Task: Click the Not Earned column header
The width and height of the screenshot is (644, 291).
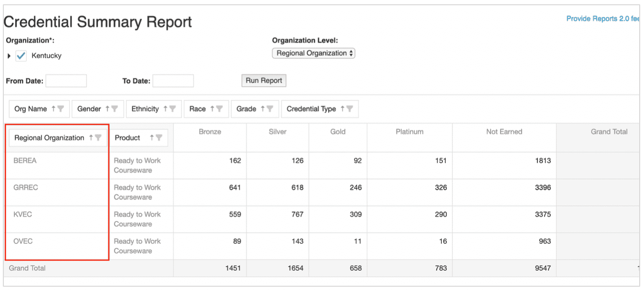Action: 504,132
